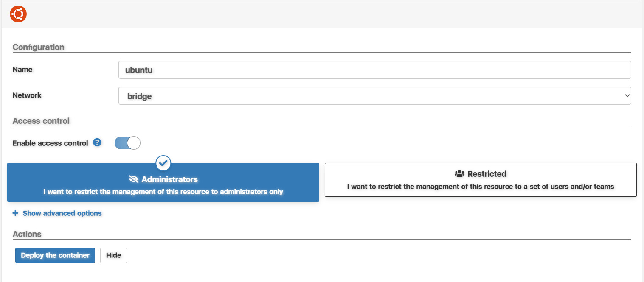Viewport: 644px width, 282px height.
Task: Click the Ubuntu logo icon
Action: 18,14
